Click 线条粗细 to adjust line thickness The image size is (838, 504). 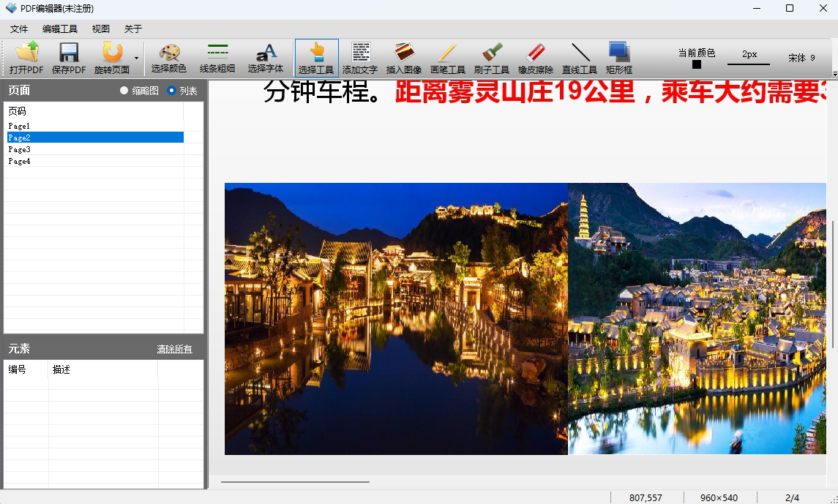(217, 58)
